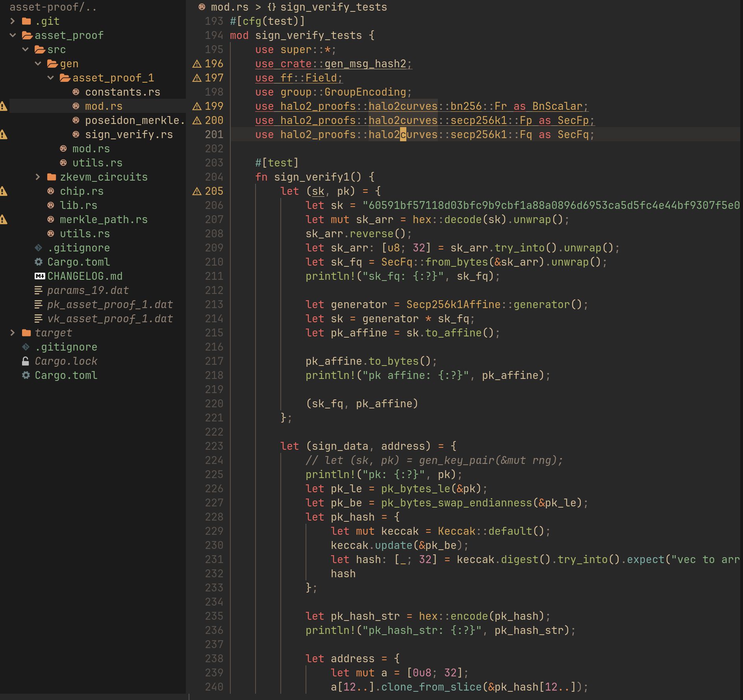
Task: Open merkle_path.rs in the file tree
Action: [104, 220]
